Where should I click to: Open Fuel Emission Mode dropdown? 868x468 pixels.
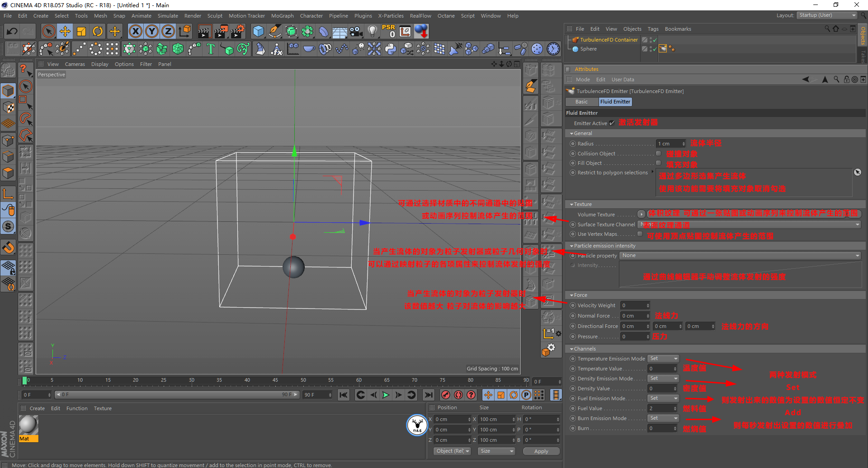[x=663, y=398]
